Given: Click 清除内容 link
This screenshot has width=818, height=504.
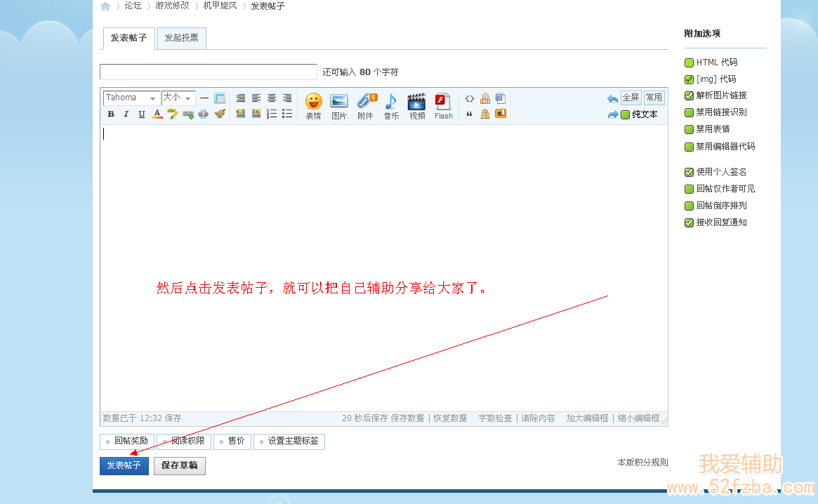Looking at the screenshot, I should (x=538, y=418).
